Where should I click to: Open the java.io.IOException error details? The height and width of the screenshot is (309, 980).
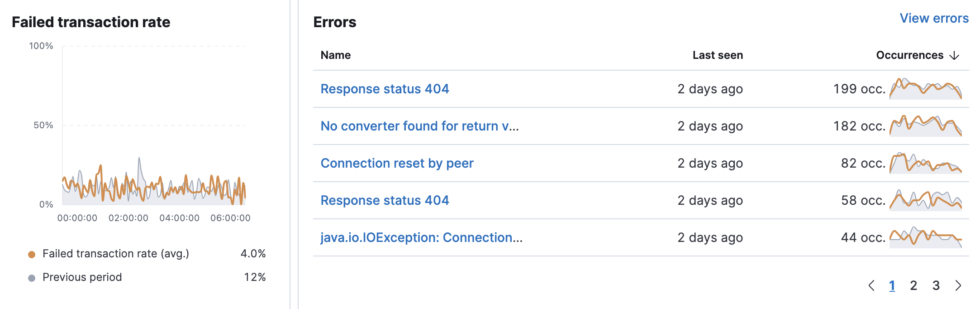pos(421,237)
